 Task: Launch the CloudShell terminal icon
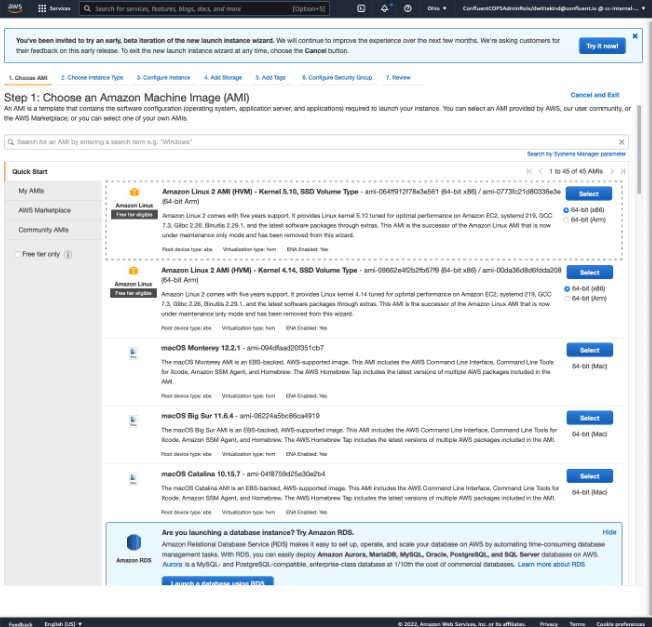point(361,8)
